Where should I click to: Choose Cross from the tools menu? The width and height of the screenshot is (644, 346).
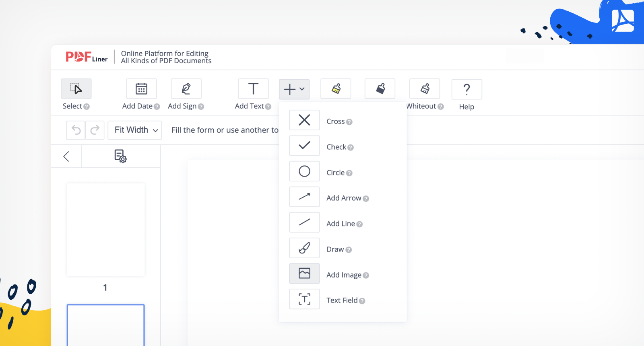pyautogui.click(x=304, y=120)
